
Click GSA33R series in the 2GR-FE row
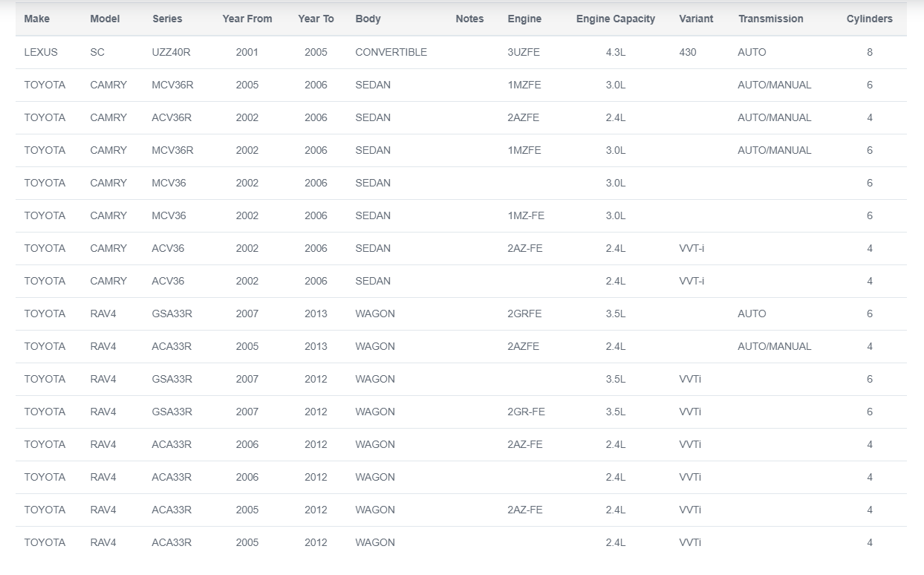coord(172,412)
